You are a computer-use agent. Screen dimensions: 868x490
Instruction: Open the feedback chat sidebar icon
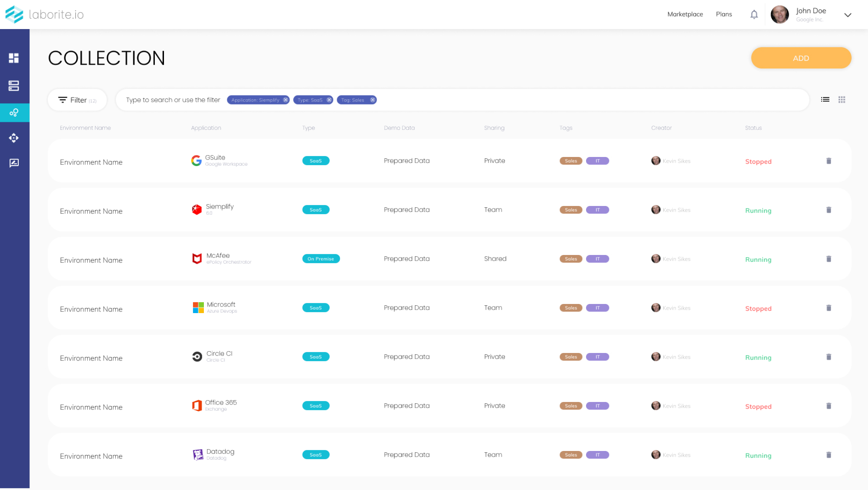(14, 163)
